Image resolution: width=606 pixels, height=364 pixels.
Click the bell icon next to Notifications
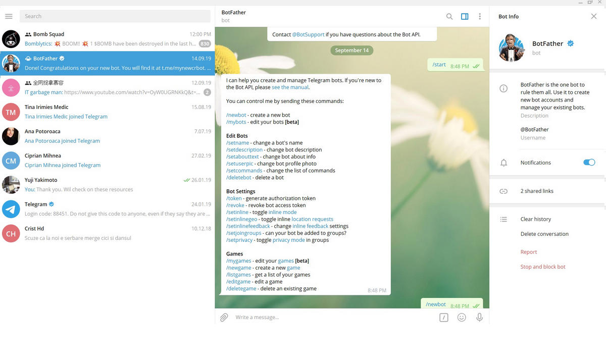pos(503,163)
